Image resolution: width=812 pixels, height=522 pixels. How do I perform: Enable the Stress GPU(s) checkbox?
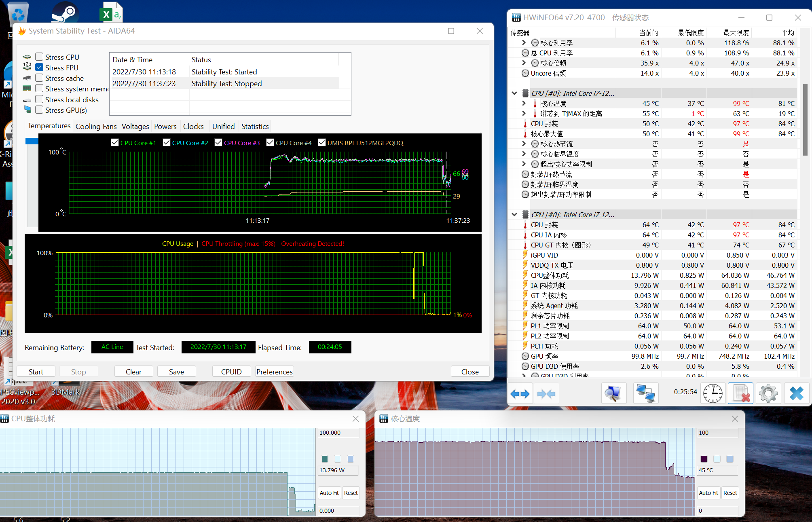click(x=39, y=110)
